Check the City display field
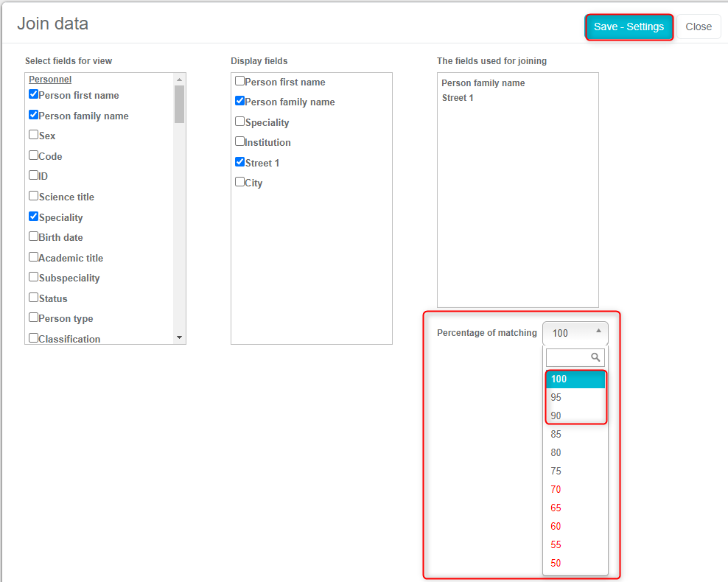 point(240,182)
